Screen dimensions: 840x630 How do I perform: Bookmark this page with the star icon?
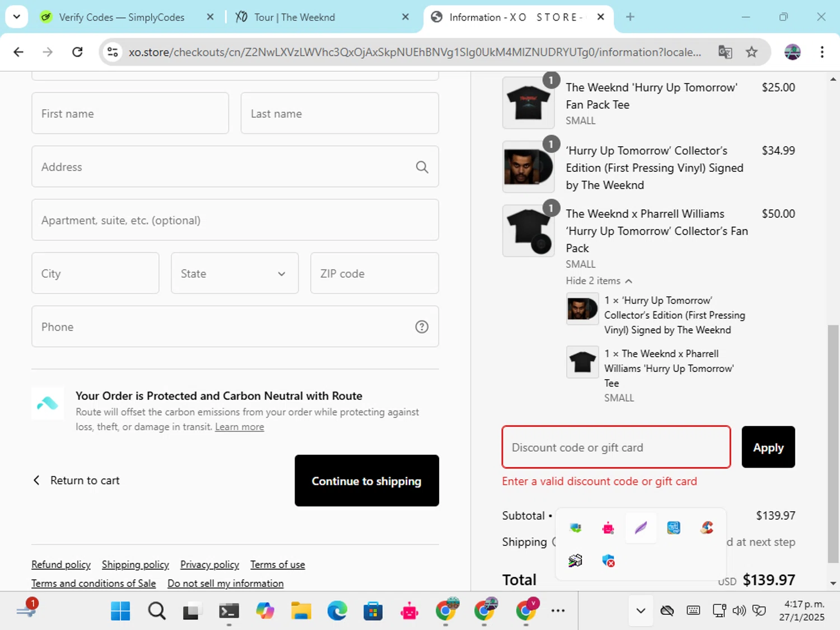click(x=752, y=52)
